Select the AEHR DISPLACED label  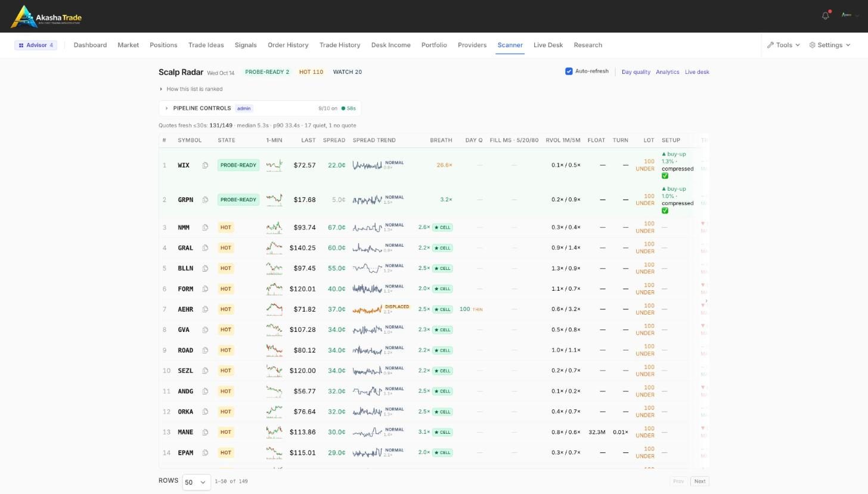(397, 307)
